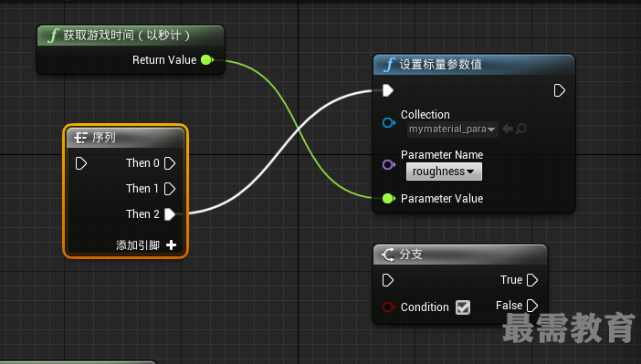This screenshot has width=641, height=364.
Task: Select the 设置标量参数值 node header
Action: pos(474,65)
